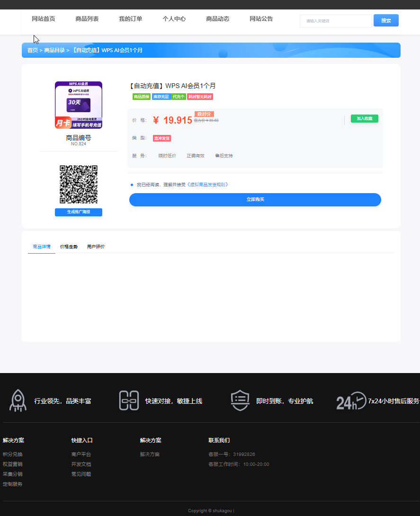420x516 pixels.
Task: Click the shield icon beside 即时到账
Action: (x=240, y=400)
